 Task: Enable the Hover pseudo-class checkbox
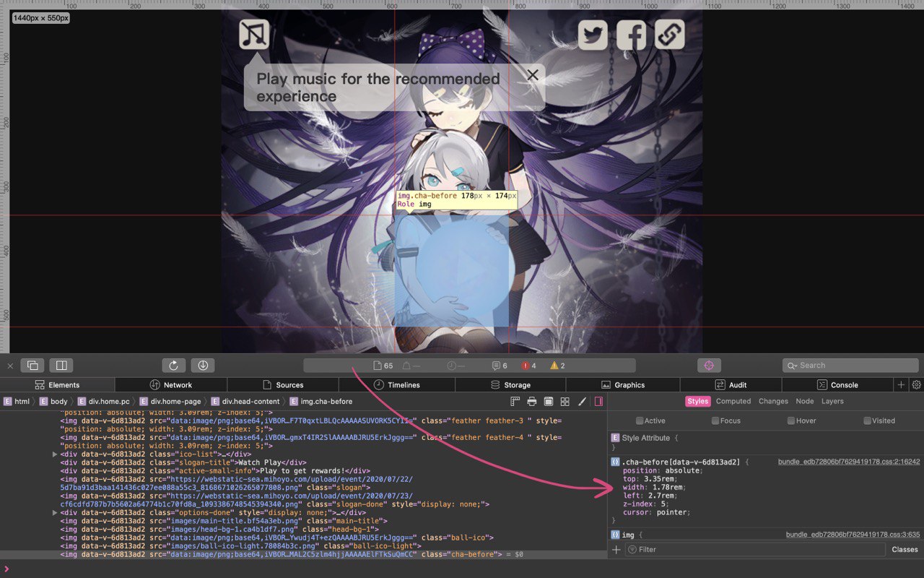[791, 420]
